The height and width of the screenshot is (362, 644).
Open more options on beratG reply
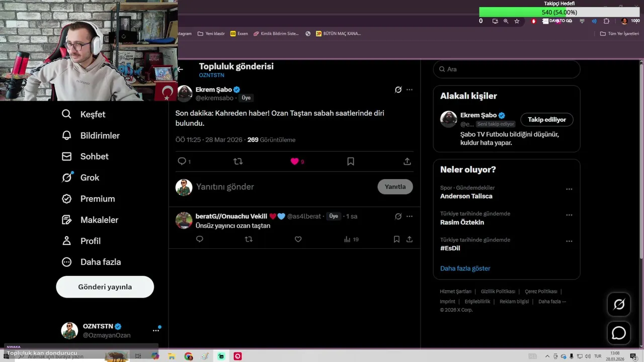(x=410, y=216)
